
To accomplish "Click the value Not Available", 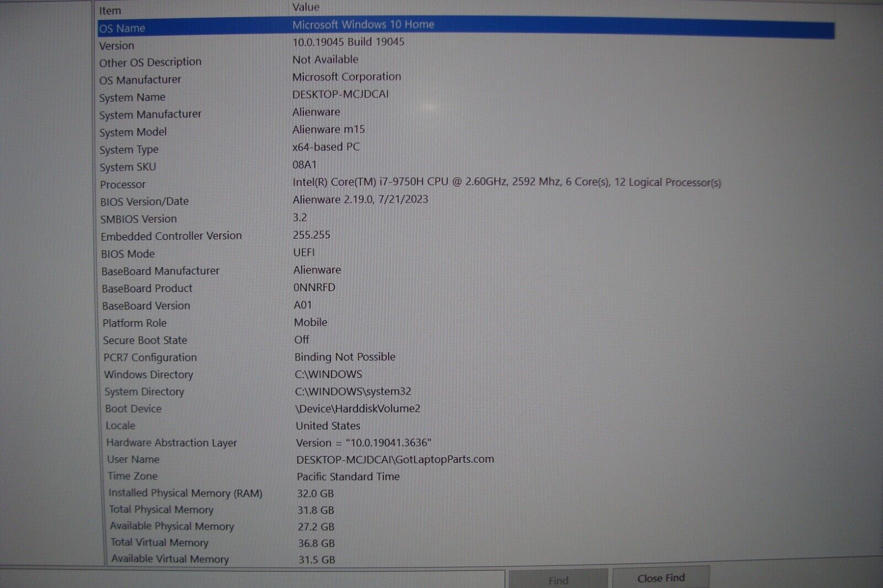I will tap(325, 60).
